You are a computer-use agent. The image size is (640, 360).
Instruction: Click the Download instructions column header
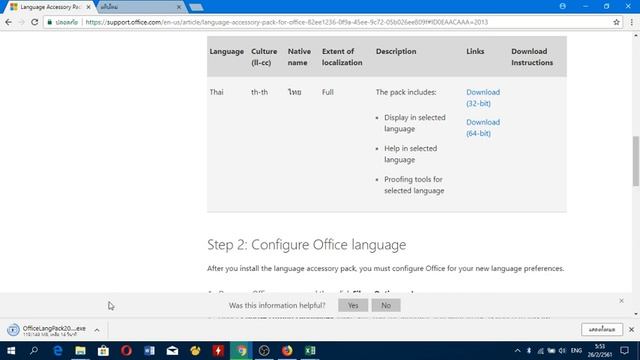click(x=532, y=57)
